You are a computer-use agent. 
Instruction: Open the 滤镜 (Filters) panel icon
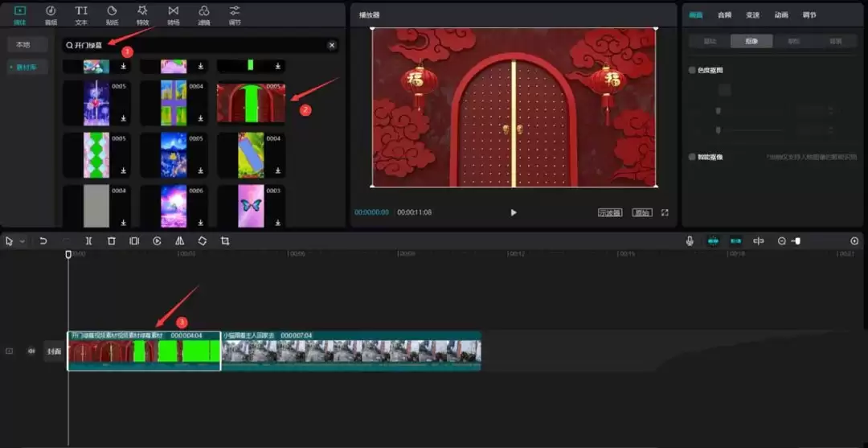click(204, 14)
